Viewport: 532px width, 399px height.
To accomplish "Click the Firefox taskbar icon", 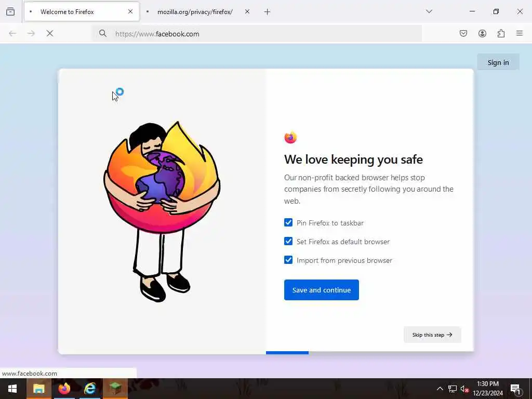I will tap(64, 389).
